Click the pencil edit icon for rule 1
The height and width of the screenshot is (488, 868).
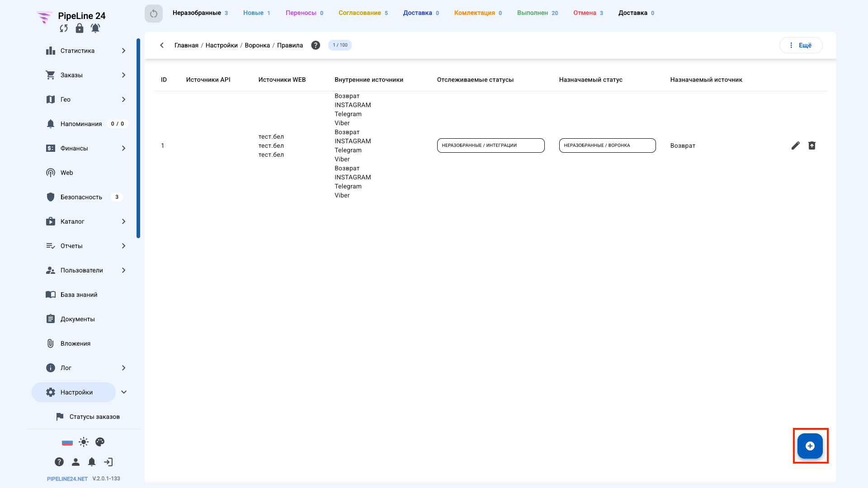coord(795,145)
